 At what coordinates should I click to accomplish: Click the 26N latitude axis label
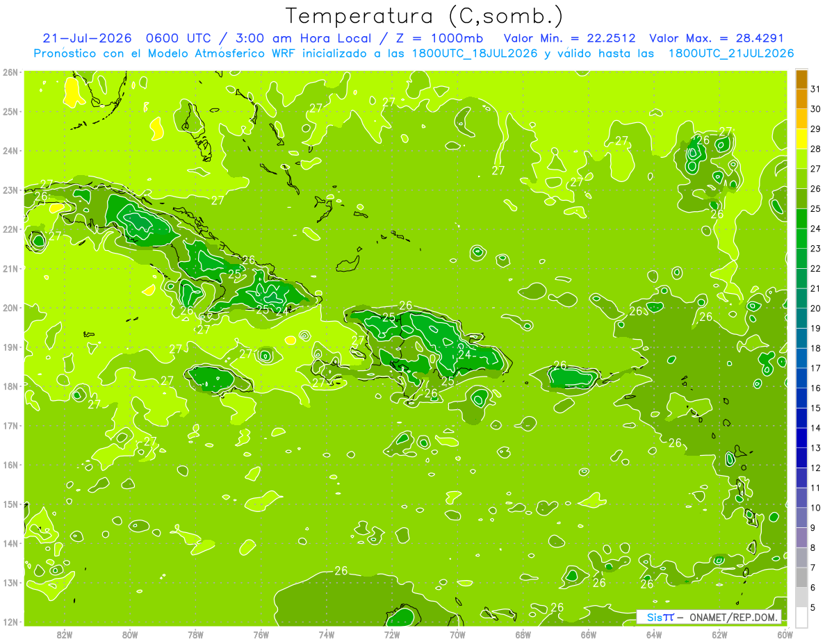[10, 72]
